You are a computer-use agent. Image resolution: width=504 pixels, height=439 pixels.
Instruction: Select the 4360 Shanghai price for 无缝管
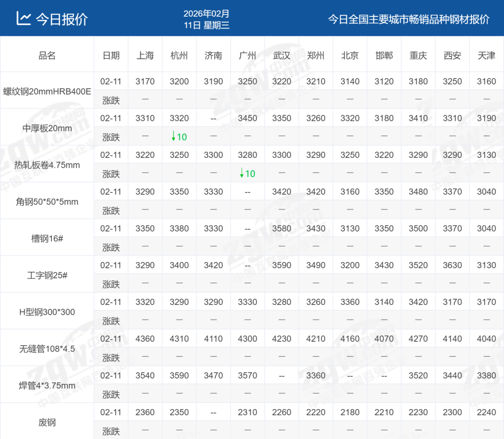point(145,339)
